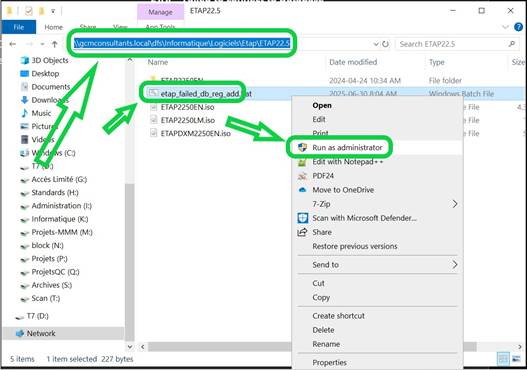Click the Properties quick access icon
Image resolution: width=527 pixels, height=370 pixels.
pyautogui.click(x=29, y=11)
